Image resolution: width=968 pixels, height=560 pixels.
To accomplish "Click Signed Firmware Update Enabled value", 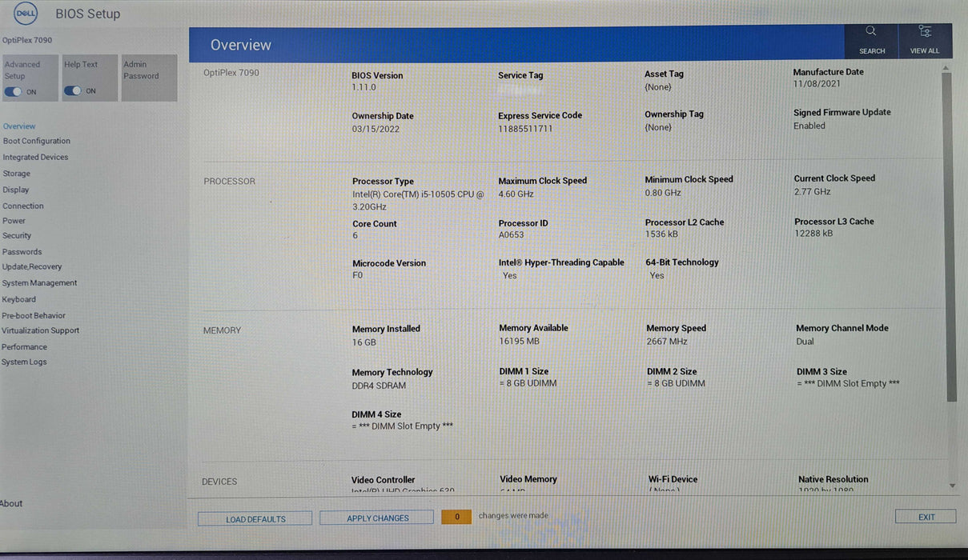I will pyautogui.click(x=809, y=126).
